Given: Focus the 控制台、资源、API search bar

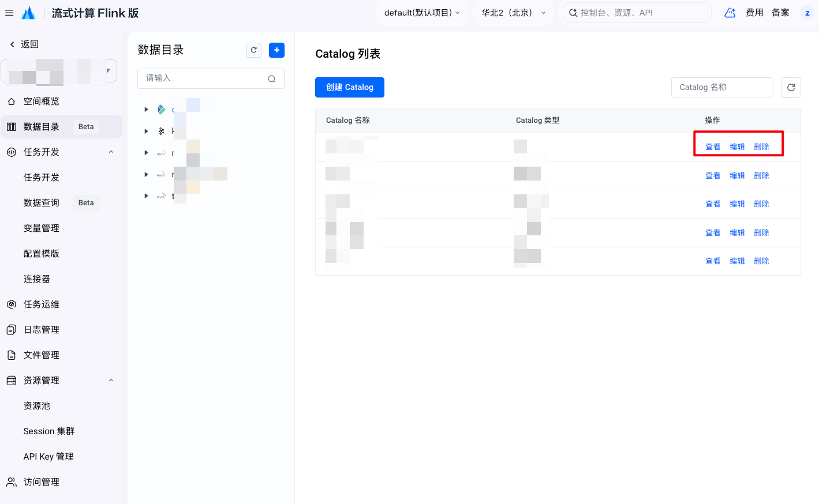Looking at the screenshot, I should [x=637, y=13].
